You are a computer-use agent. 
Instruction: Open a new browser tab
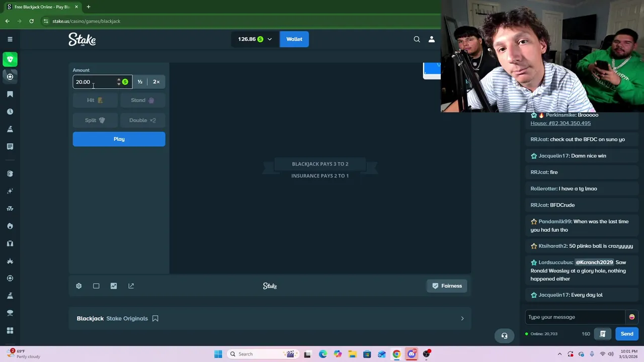click(88, 7)
